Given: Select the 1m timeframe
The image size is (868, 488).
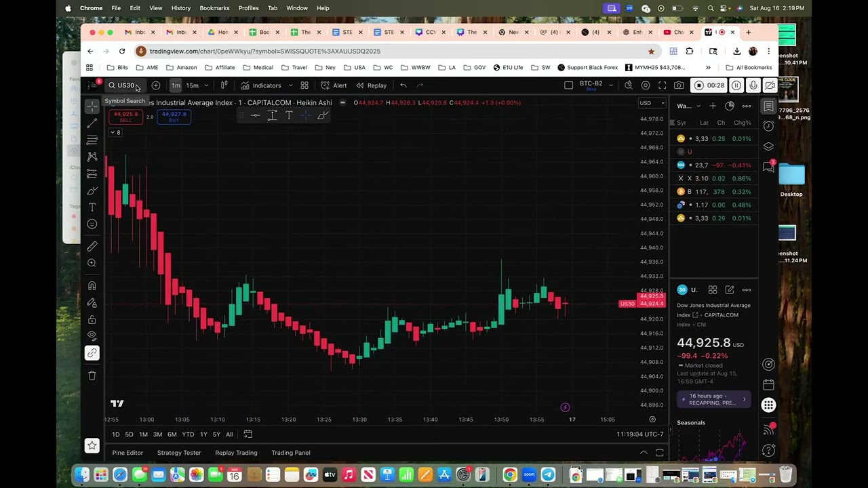Looking at the screenshot, I should (x=176, y=85).
